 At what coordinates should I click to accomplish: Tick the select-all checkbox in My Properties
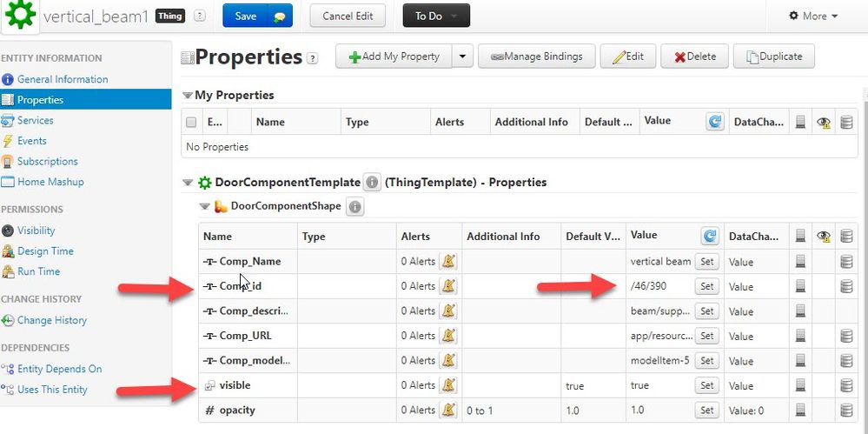191,123
